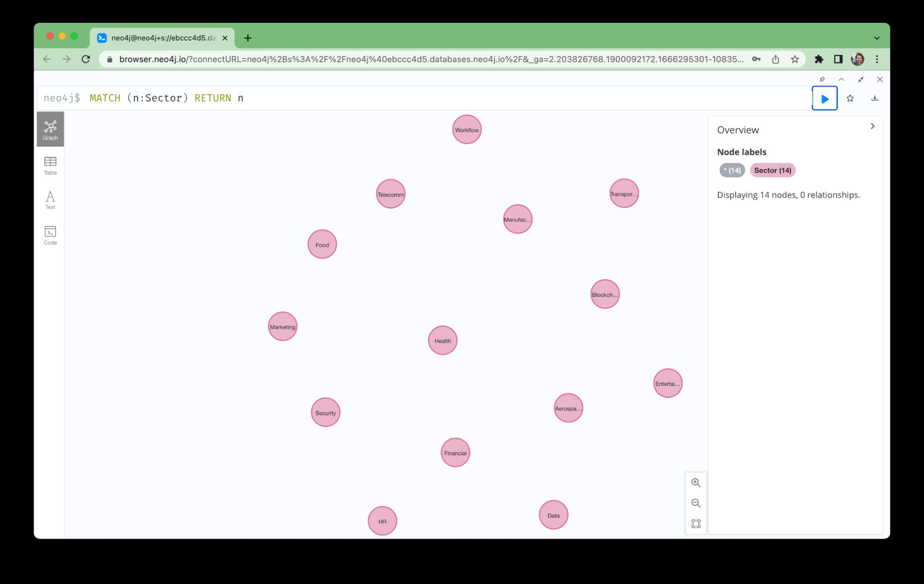Select the Health sector node
This screenshot has width=924, height=584.
[442, 340]
